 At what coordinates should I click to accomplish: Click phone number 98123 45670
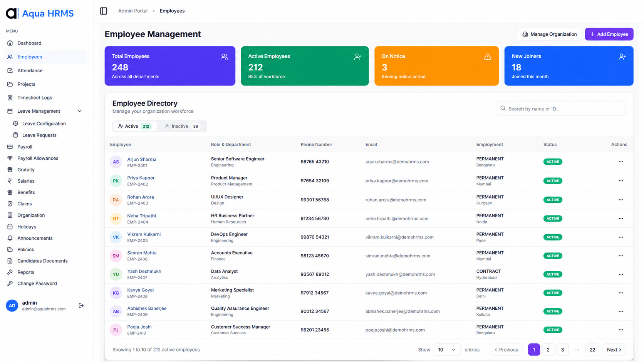pyautogui.click(x=315, y=256)
